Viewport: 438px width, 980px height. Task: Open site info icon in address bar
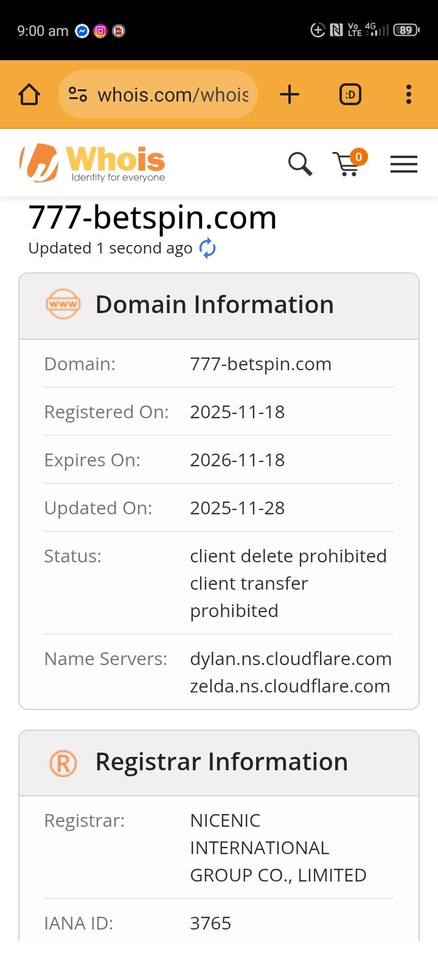pyautogui.click(x=78, y=94)
